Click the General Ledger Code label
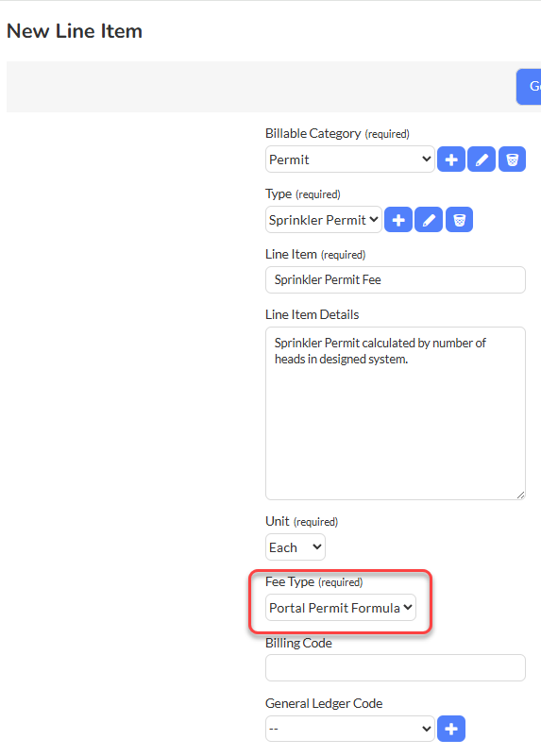This screenshot has height=756, width=541. pos(324,703)
